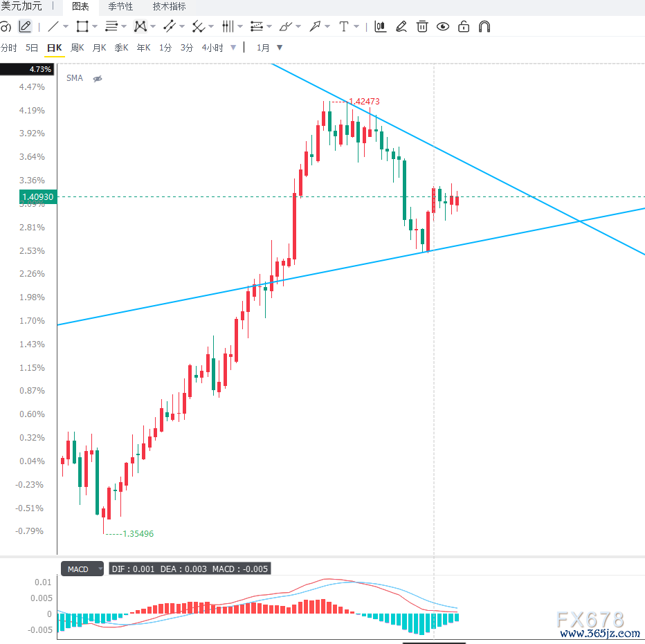Click the 美元加元 symbol title

(21, 6)
